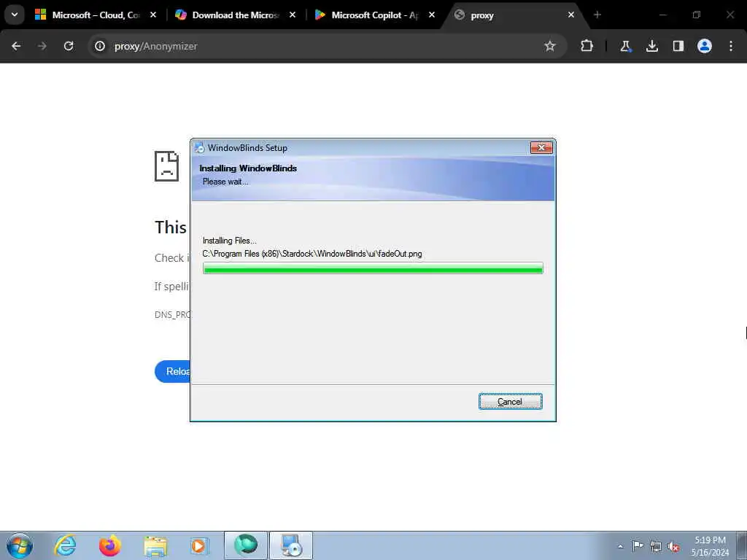Select the setup installer taskbar button
The width and height of the screenshot is (747, 560).
click(x=291, y=545)
